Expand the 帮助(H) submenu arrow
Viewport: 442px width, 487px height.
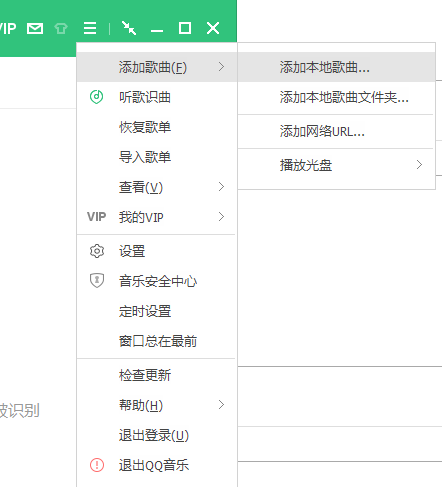tap(221, 405)
